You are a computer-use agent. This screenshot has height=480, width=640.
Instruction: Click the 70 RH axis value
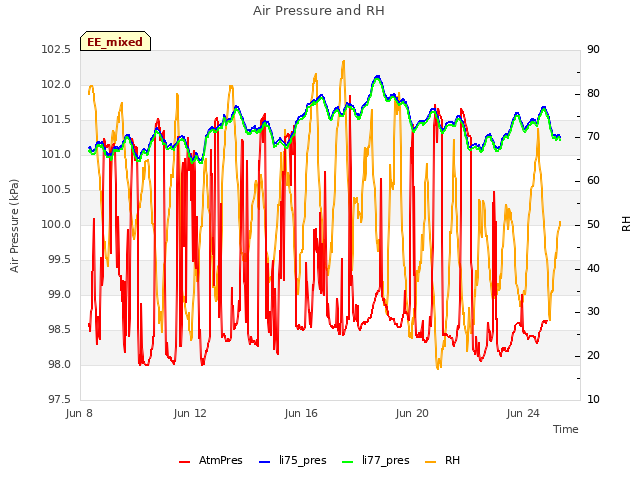593,137
